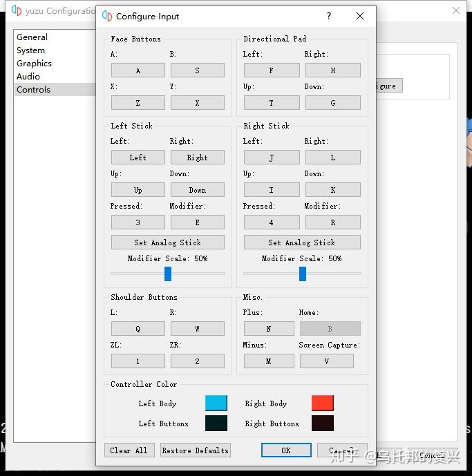Confirm with the OK button

point(286,450)
